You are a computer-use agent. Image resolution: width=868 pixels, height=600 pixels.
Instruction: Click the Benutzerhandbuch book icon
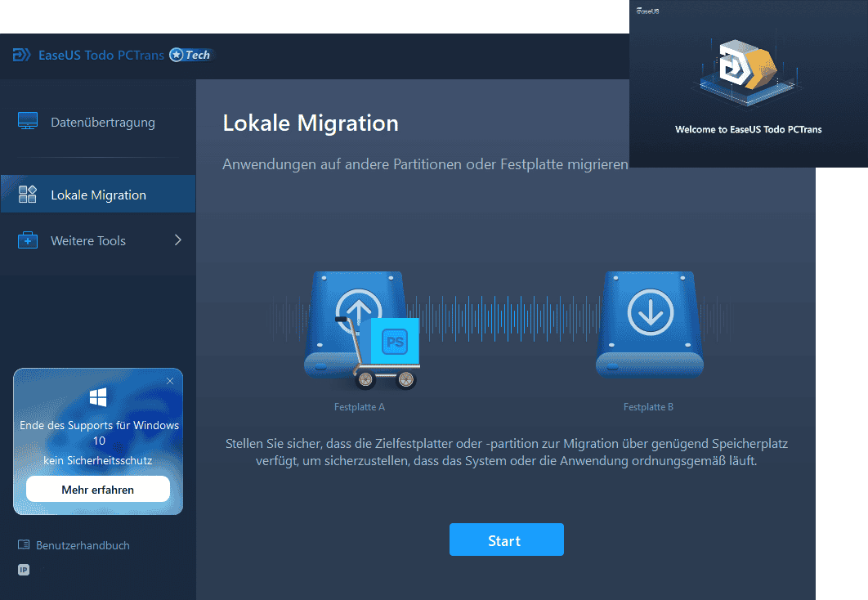click(x=24, y=544)
